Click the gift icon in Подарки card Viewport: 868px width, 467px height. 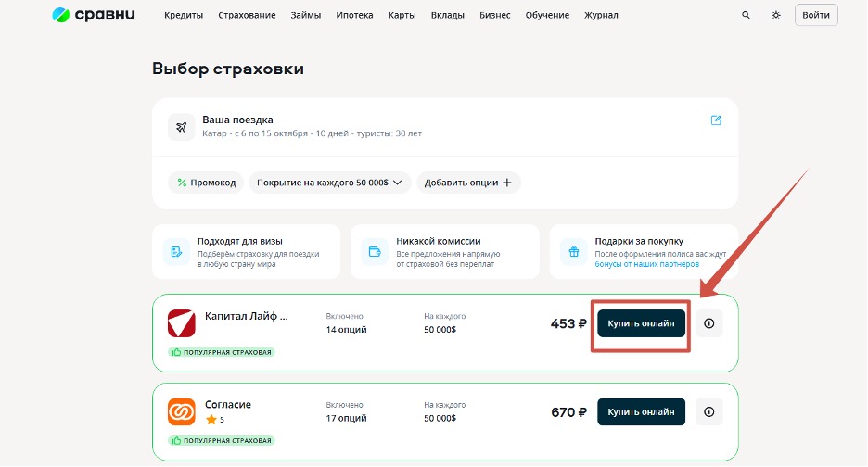click(573, 252)
